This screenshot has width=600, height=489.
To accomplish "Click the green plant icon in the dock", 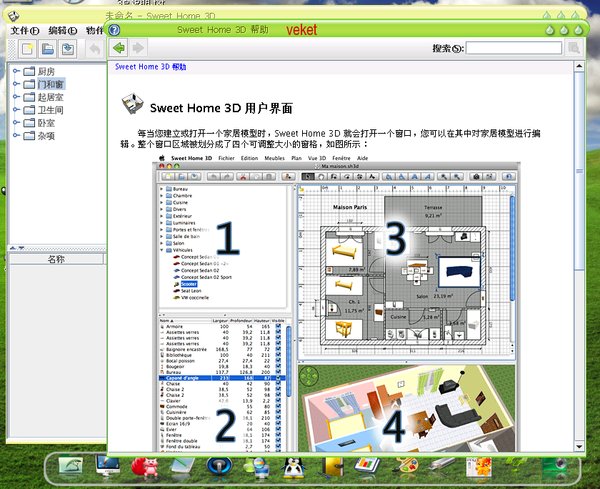I will click(x=516, y=465).
